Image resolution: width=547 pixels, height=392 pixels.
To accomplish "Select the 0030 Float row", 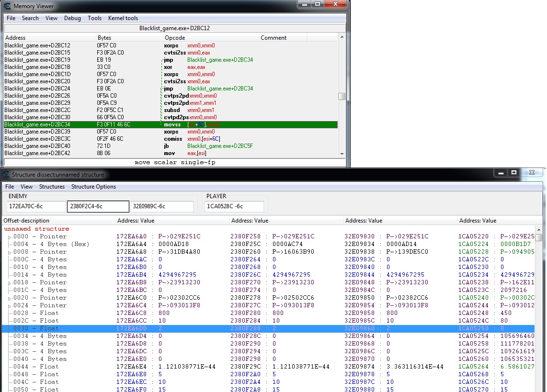I will [268, 328].
